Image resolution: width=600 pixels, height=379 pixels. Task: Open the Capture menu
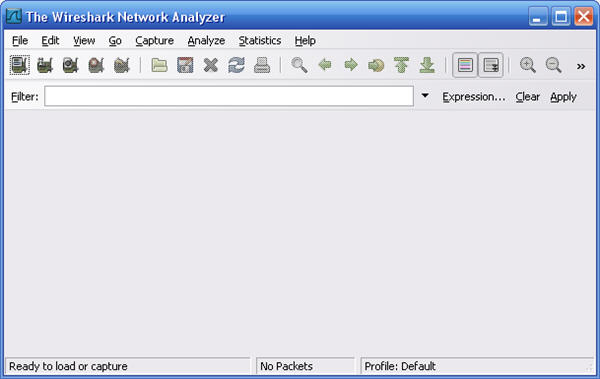point(155,41)
